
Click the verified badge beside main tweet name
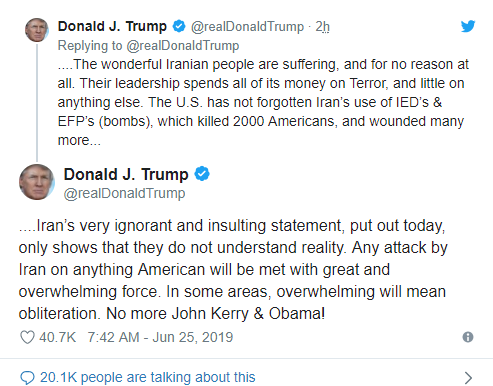(202, 174)
